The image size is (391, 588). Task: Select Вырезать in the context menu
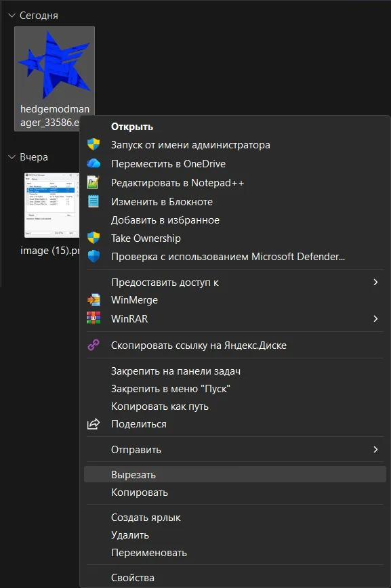tap(235, 474)
